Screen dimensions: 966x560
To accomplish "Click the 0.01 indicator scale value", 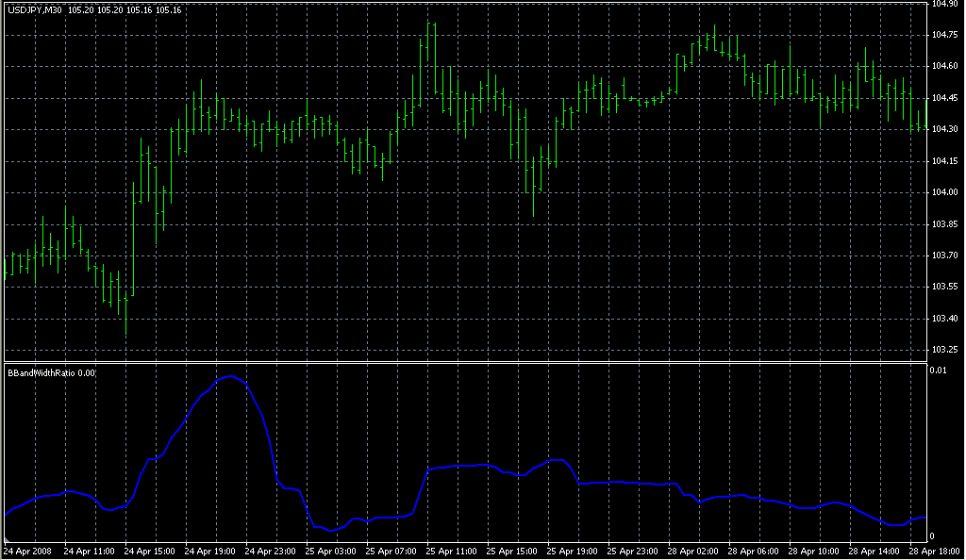I will [939, 370].
